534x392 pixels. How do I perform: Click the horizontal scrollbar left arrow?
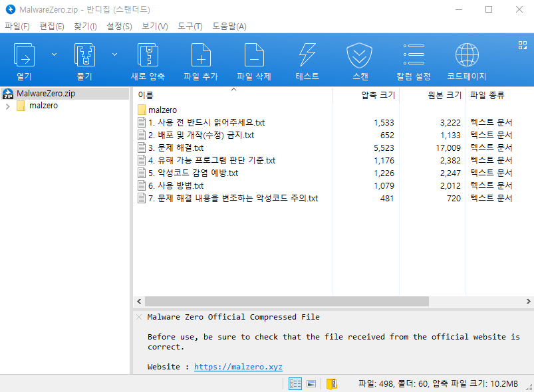(139, 301)
